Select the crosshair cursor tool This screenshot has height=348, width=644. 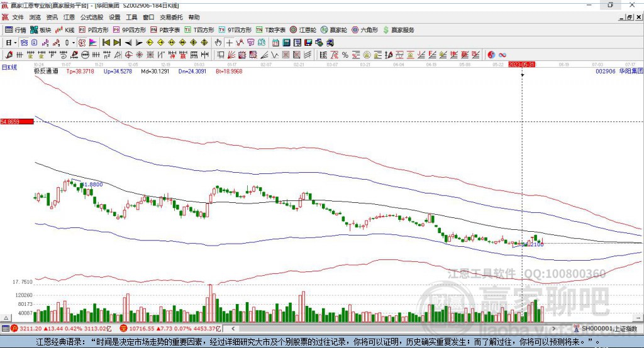point(230,42)
